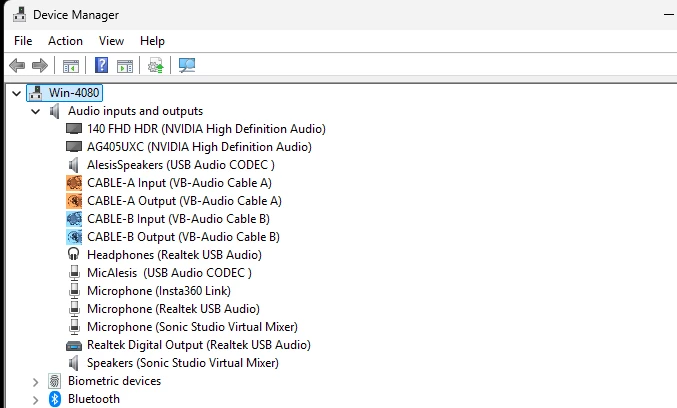
Task: Select CABLE-A Input (VB-Audio Cable A)
Action: point(180,183)
